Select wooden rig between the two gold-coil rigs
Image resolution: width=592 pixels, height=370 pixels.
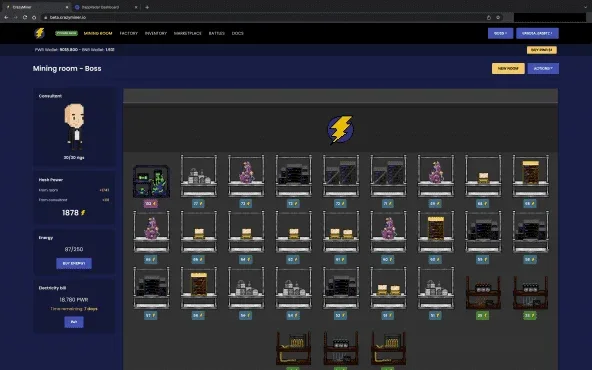click(x=341, y=348)
